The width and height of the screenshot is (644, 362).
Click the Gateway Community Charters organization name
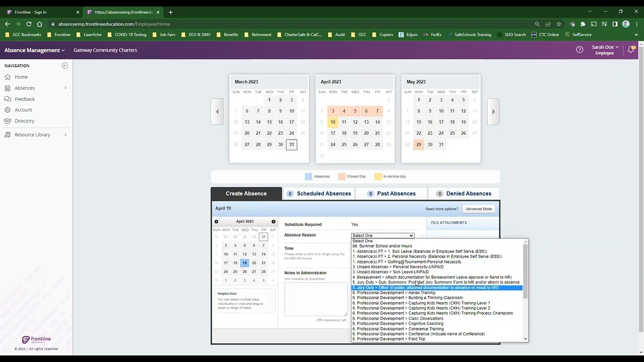point(105,50)
